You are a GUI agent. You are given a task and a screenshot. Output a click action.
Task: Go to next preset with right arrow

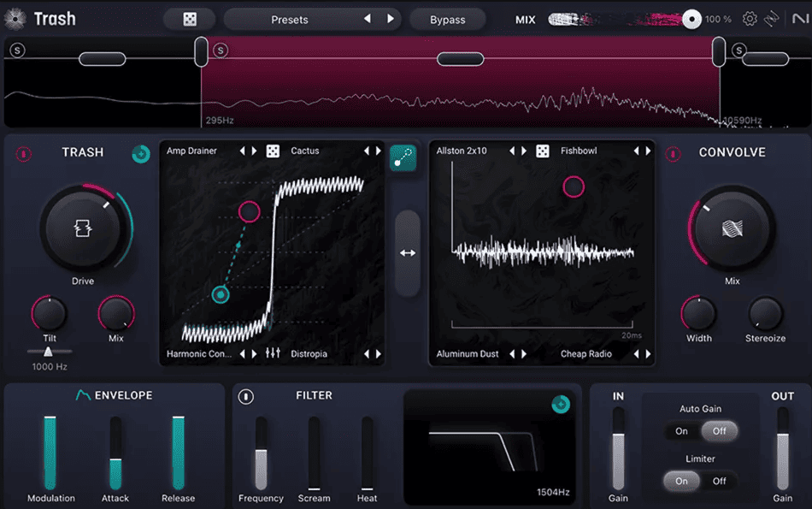coord(391,19)
